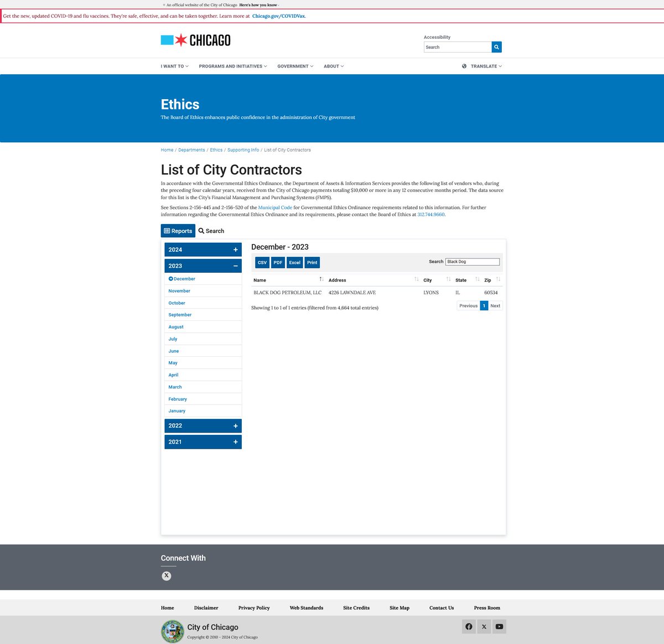
Task: Expand the 2021 year section
Action: point(203,442)
